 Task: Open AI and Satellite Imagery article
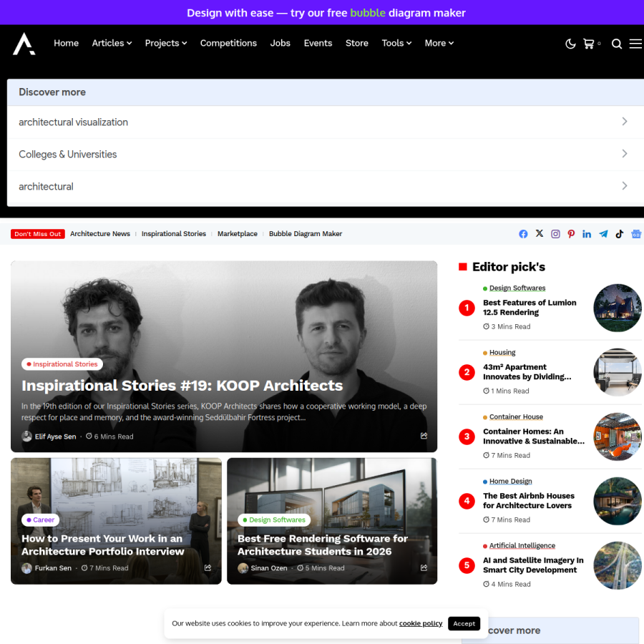point(533,565)
